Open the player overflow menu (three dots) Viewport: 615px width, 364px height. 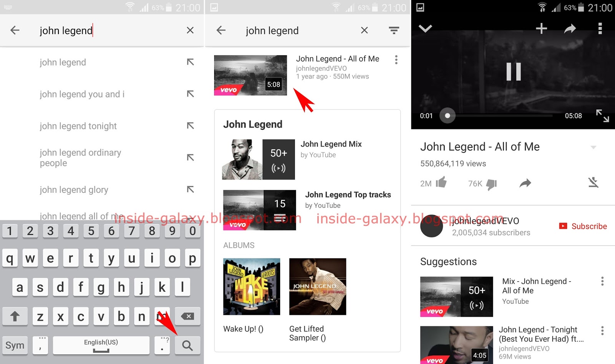600,28
